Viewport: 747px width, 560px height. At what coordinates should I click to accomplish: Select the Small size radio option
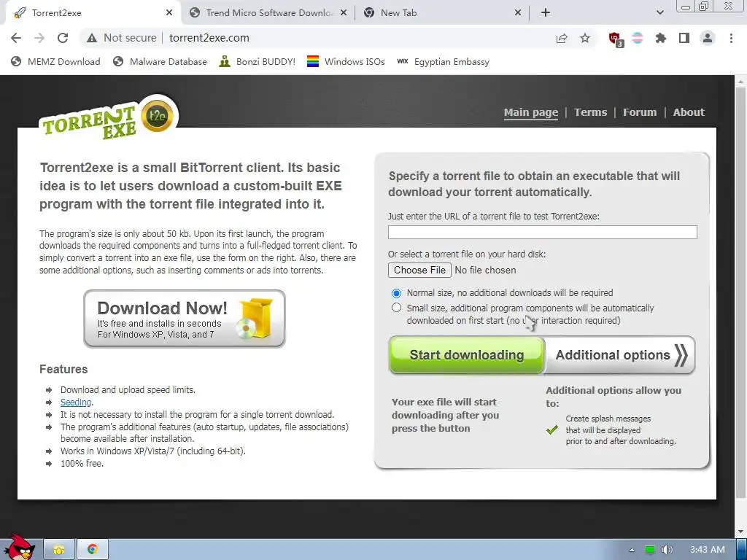pyautogui.click(x=396, y=308)
